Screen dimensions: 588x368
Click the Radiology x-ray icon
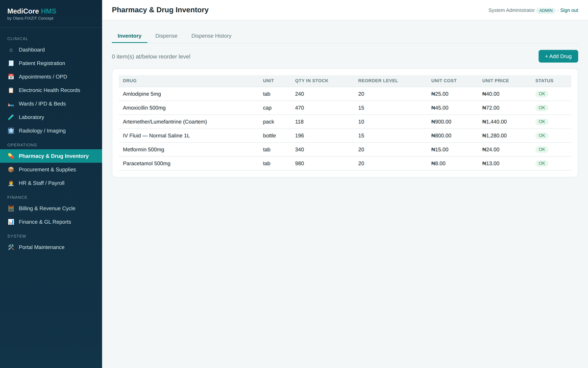11,131
